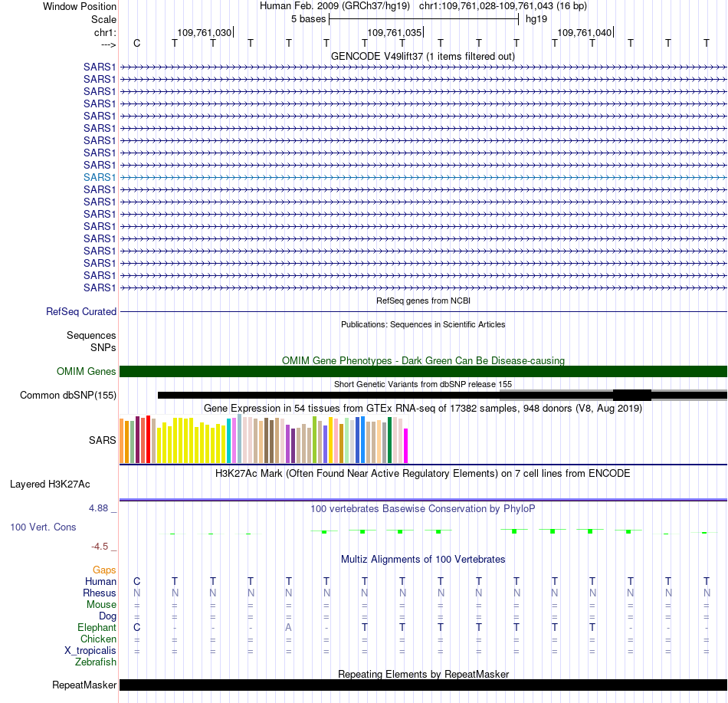The height and width of the screenshot is (703, 728).
Task: Click the black RepeatMasker element bar
Action: [x=423, y=685]
